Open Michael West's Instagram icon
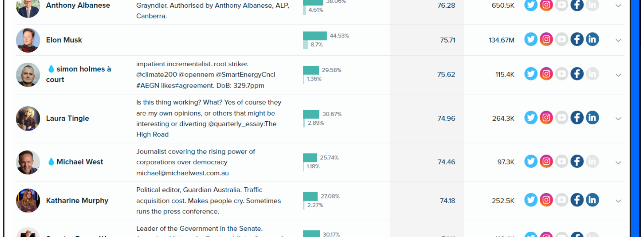The width and height of the screenshot is (644, 237). point(546,161)
